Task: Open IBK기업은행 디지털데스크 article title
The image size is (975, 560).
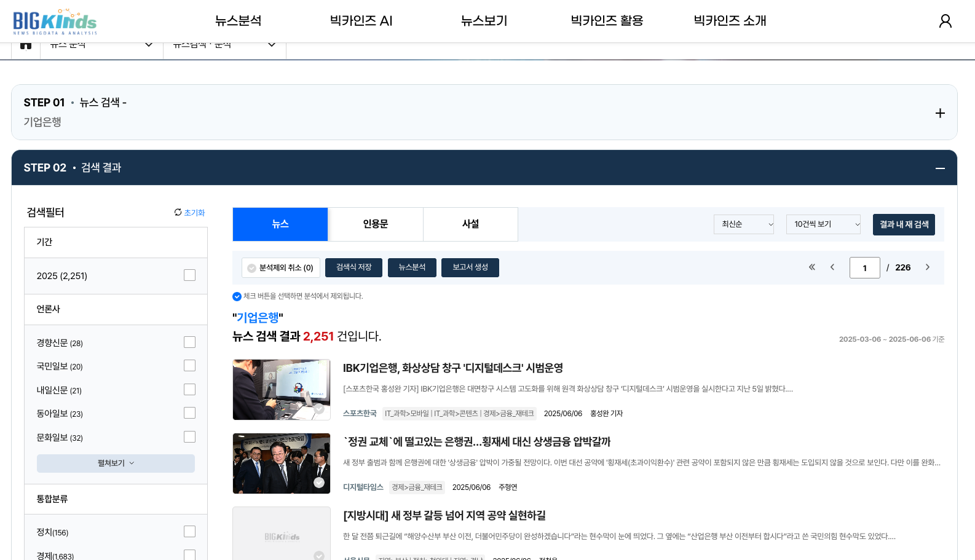Action: click(x=453, y=368)
